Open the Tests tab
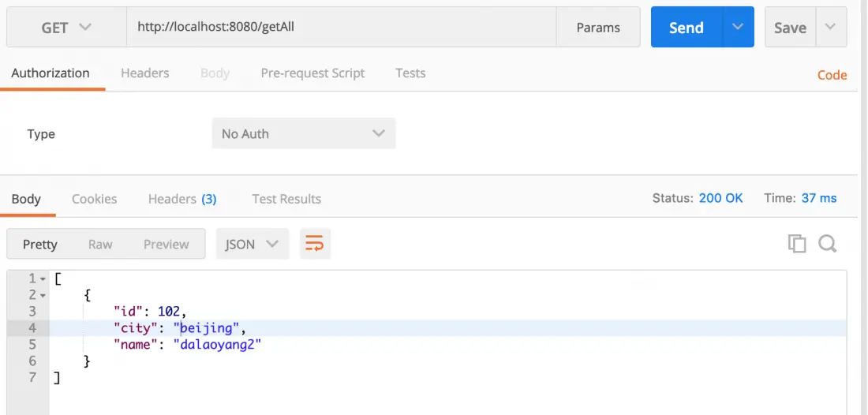The width and height of the screenshot is (868, 415). point(410,73)
